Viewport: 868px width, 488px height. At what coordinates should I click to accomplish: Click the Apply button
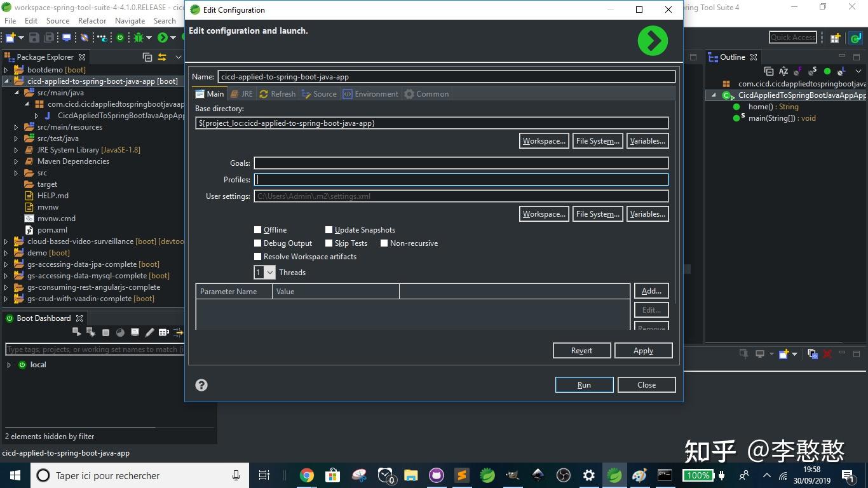pyautogui.click(x=643, y=350)
